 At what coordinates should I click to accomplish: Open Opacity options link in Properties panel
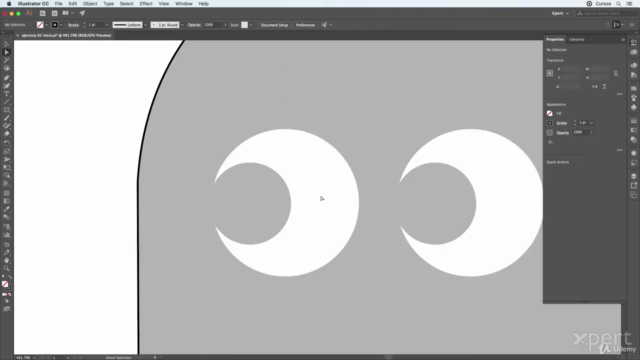(562, 133)
